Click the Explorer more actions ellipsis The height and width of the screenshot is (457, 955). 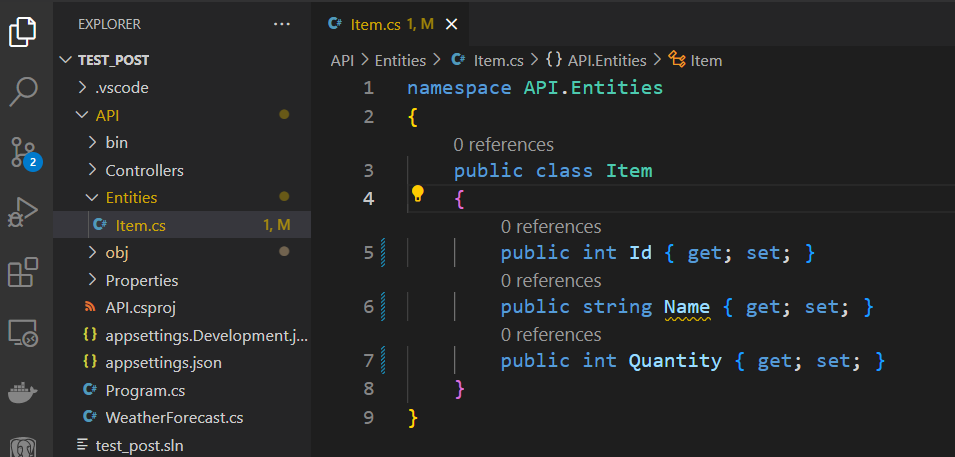tap(282, 24)
